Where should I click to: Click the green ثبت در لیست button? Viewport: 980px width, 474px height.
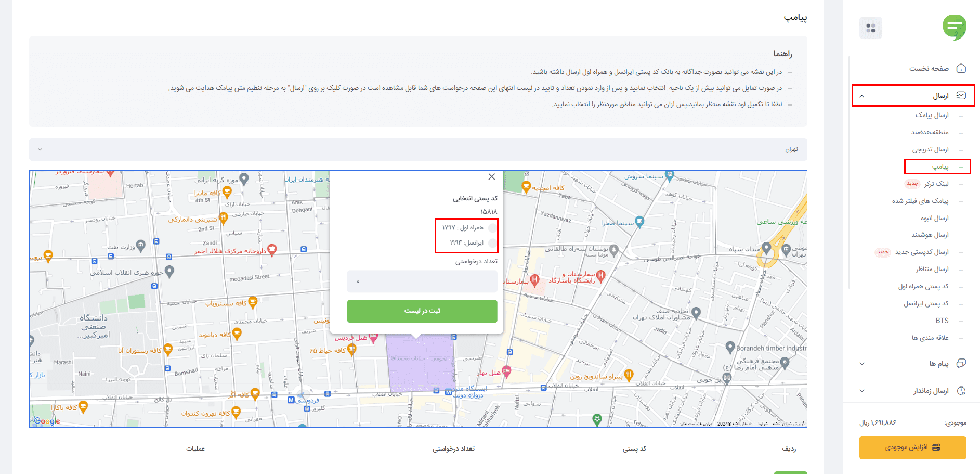point(422,311)
